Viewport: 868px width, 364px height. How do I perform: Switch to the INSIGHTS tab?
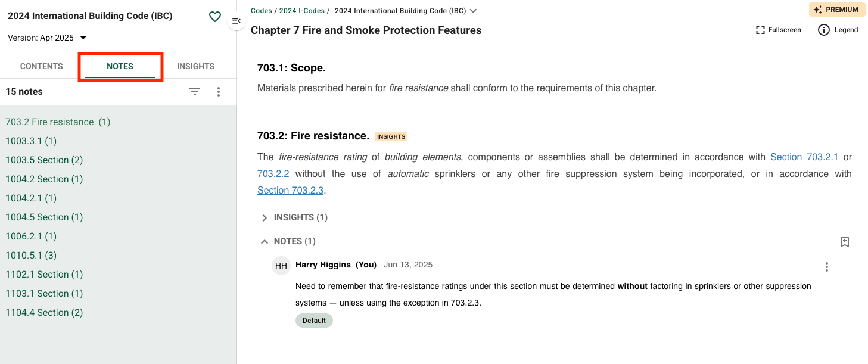(195, 66)
